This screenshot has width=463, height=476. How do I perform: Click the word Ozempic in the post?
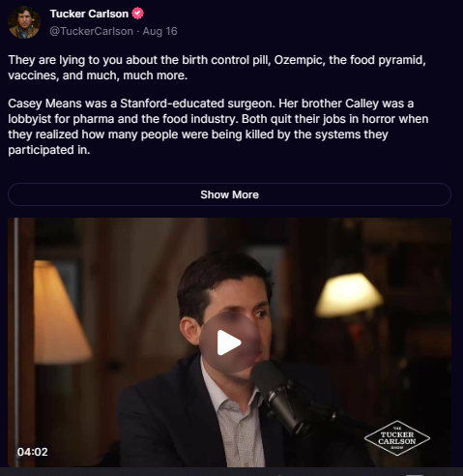(300, 60)
